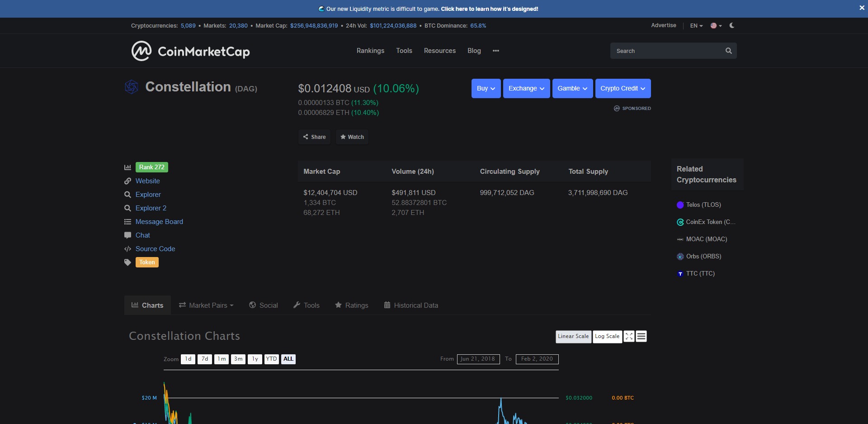Viewport: 868px width, 424px height.
Task: Switch to the Charts tab
Action: click(147, 305)
